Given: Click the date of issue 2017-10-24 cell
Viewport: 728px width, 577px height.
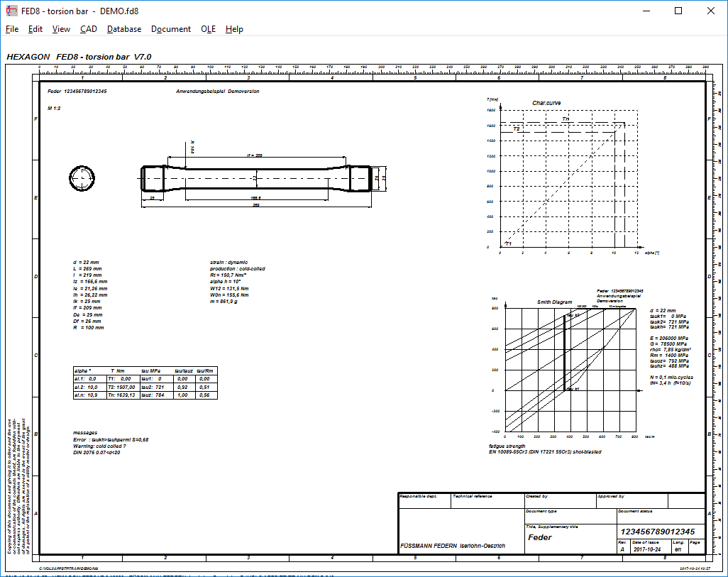Looking at the screenshot, I should (646, 549).
